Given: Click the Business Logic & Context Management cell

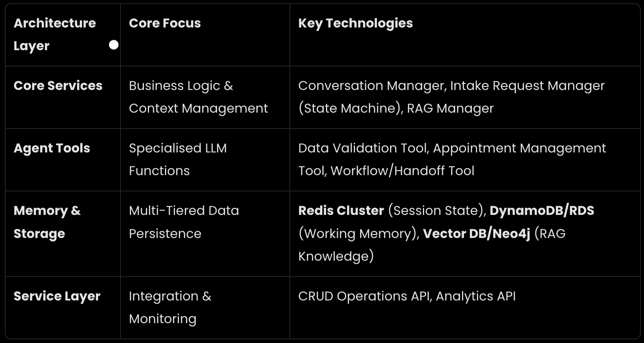Looking at the screenshot, I should point(198,97).
